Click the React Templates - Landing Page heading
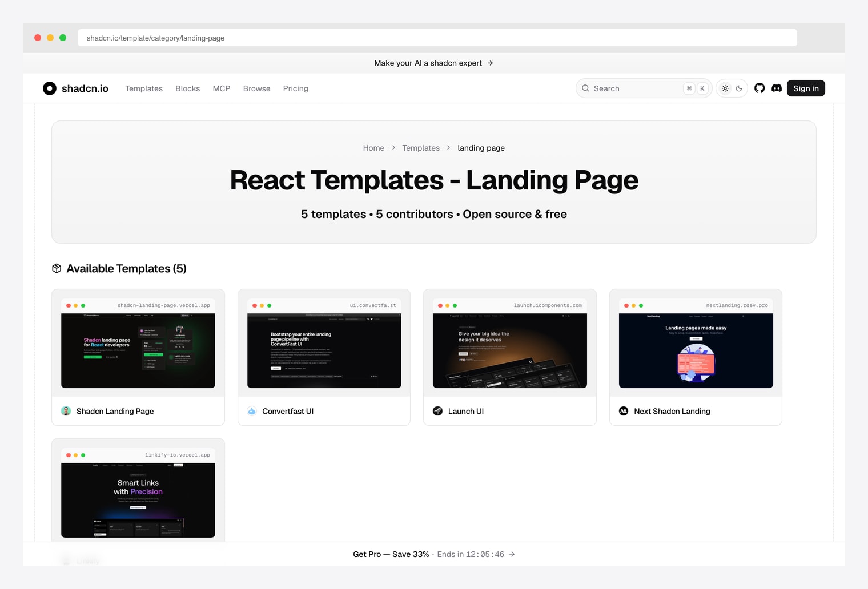This screenshot has height=589, width=868. pos(434,180)
